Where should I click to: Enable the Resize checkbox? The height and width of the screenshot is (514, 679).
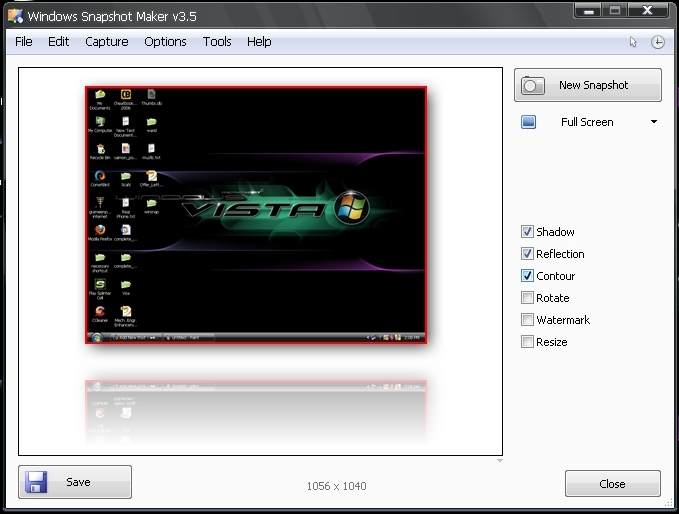point(527,342)
